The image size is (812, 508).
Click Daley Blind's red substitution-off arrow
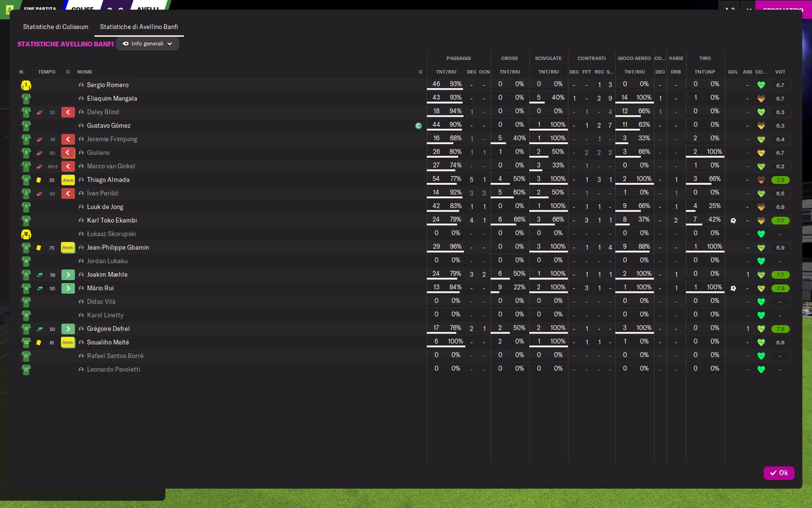point(68,112)
